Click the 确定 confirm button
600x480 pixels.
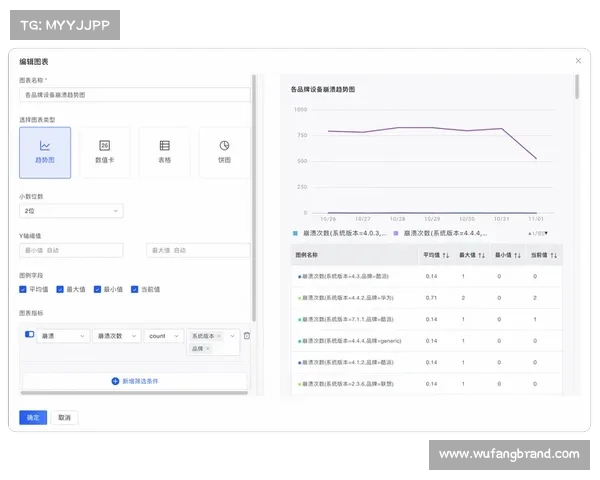[33, 417]
